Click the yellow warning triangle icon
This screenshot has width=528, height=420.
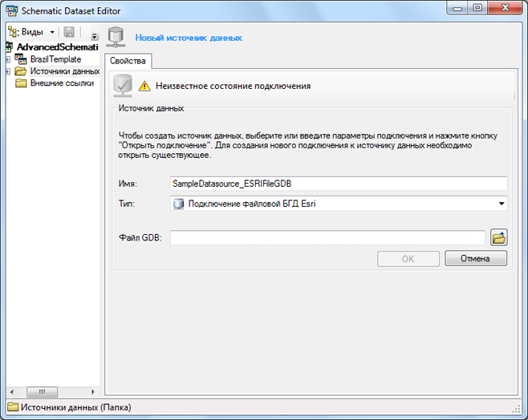[x=144, y=86]
